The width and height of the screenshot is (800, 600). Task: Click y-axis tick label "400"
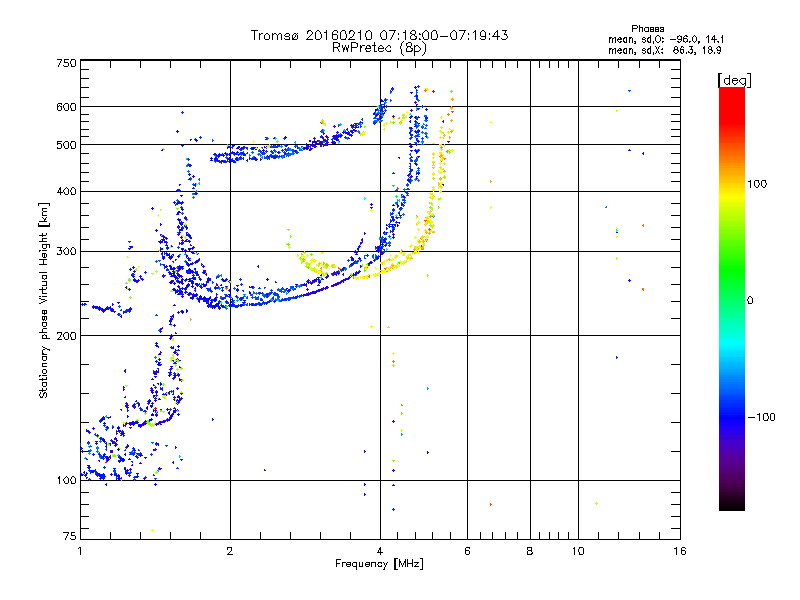(66, 191)
